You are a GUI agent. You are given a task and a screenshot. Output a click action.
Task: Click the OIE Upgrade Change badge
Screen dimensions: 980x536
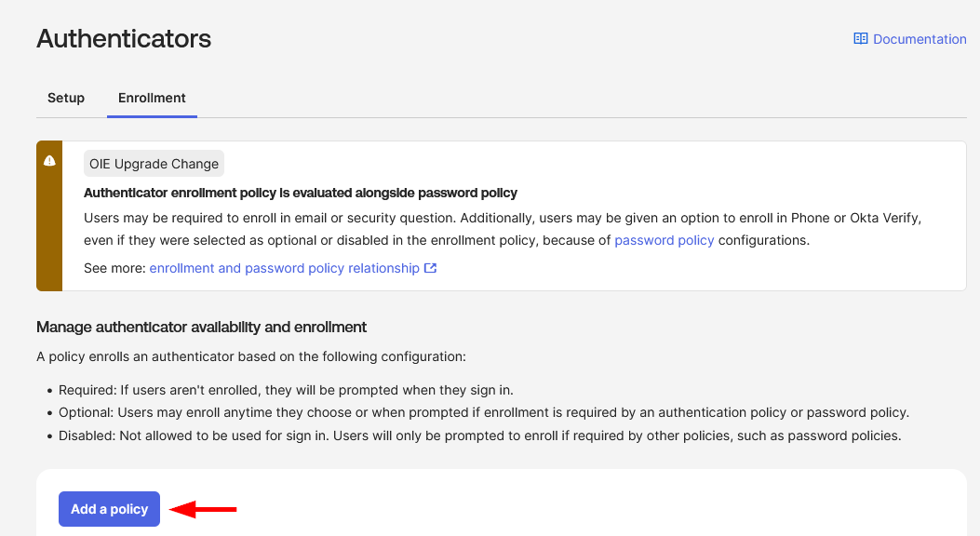click(x=154, y=164)
